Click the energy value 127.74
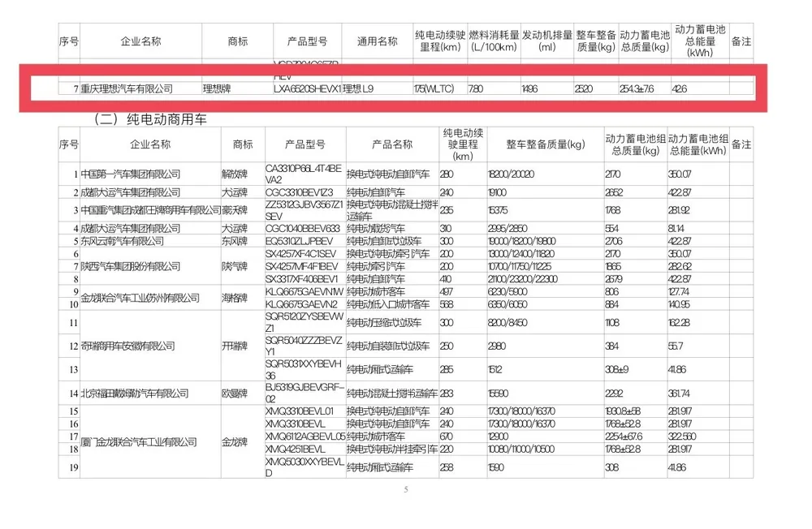This screenshot has height=529, width=812. [x=679, y=292]
